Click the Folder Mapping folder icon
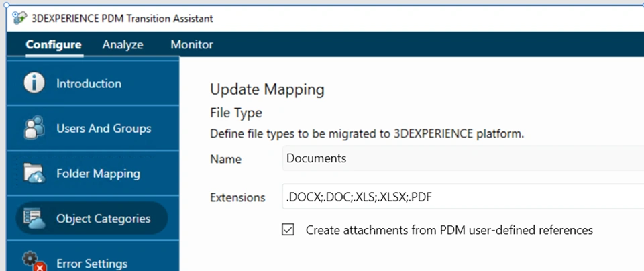644x271 pixels. point(34,173)
